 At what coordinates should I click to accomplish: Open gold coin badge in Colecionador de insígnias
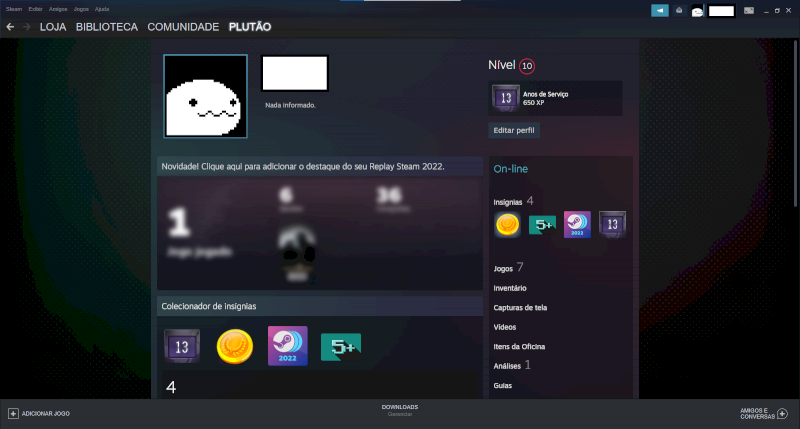(x=235, y=346)
